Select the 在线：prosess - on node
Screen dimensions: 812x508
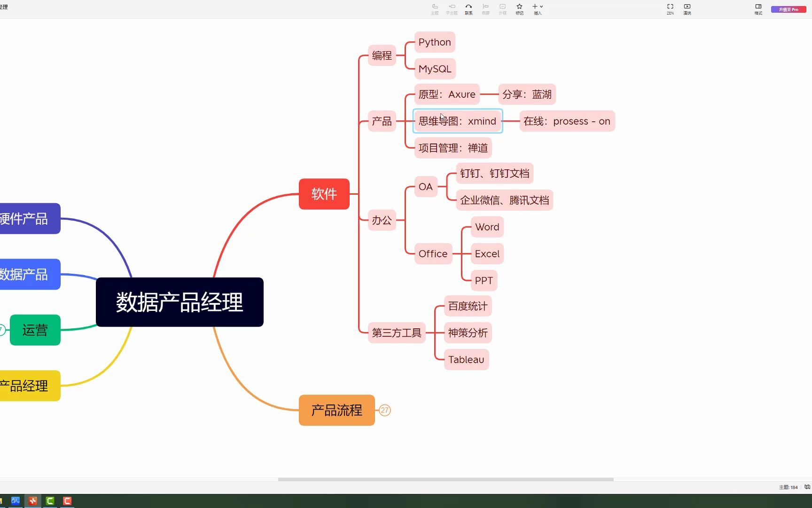(x=567, y=121)
